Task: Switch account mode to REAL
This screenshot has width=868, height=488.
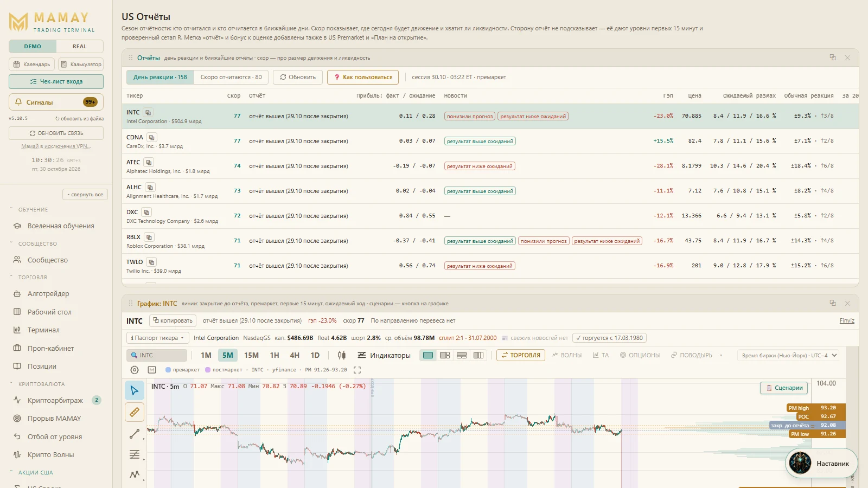Action: (80, 47)
